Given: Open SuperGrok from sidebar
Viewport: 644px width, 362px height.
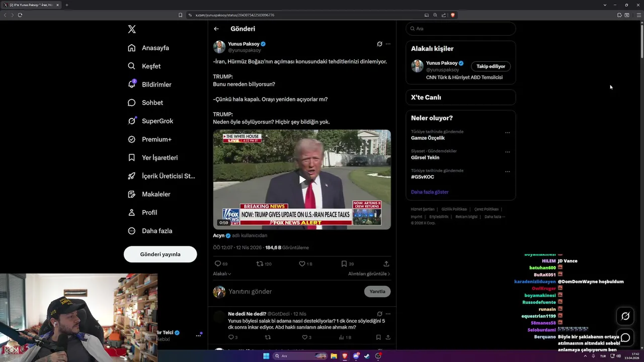Looking at the screenshot, I should point(150,121).
